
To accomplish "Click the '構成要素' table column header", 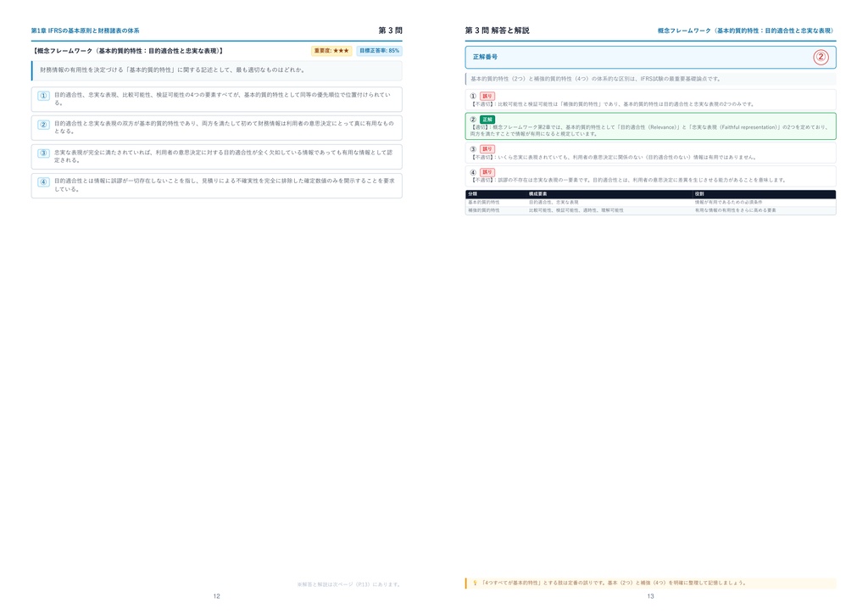I will point(537,194).
